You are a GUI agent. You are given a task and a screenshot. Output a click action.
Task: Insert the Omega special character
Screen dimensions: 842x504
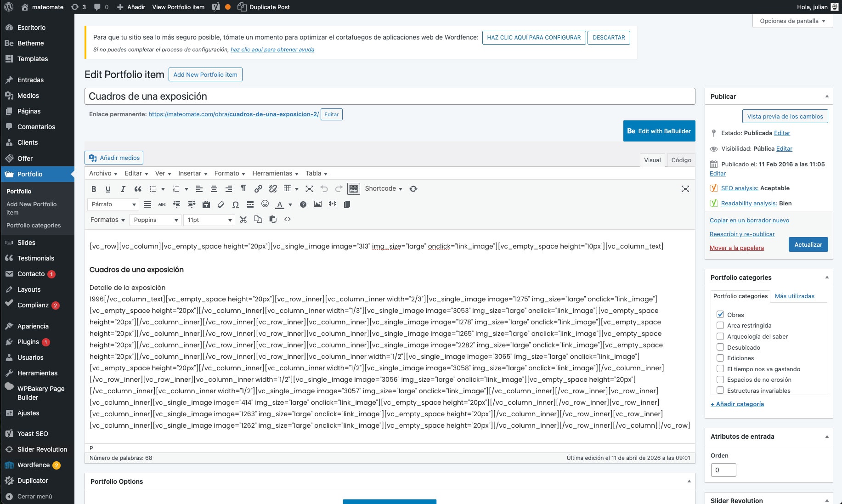click(236, 204)
